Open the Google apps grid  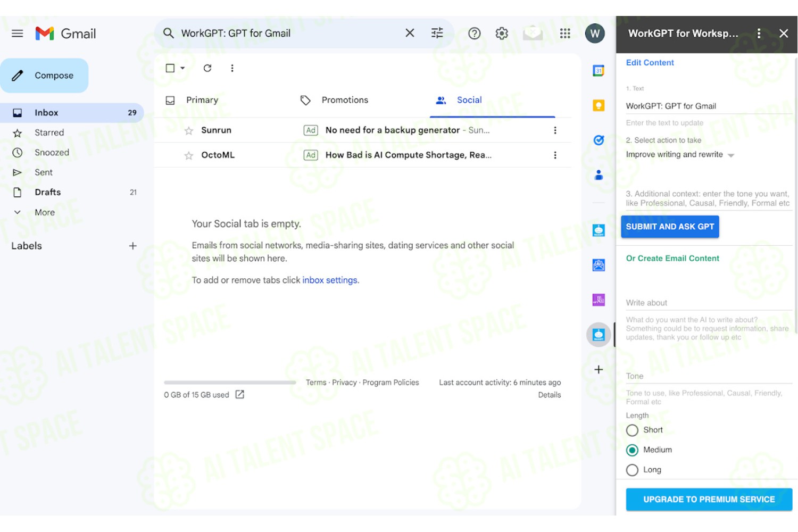pos(565,34)
